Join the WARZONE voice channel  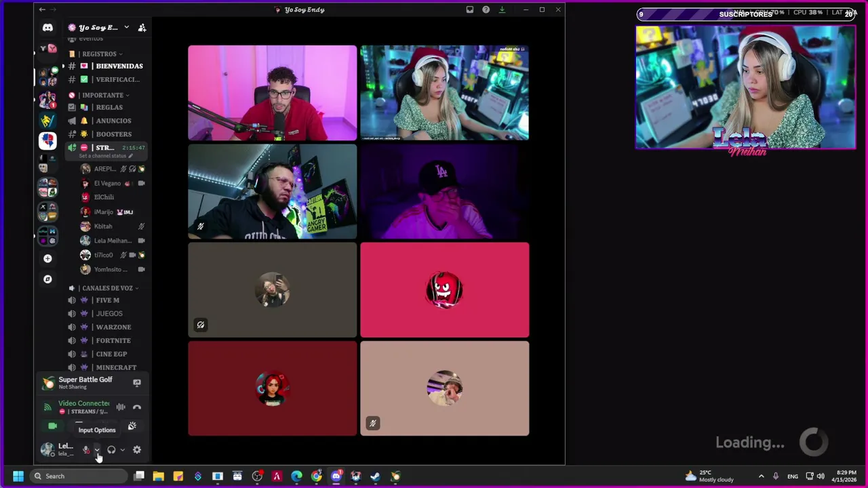(107, 327)
